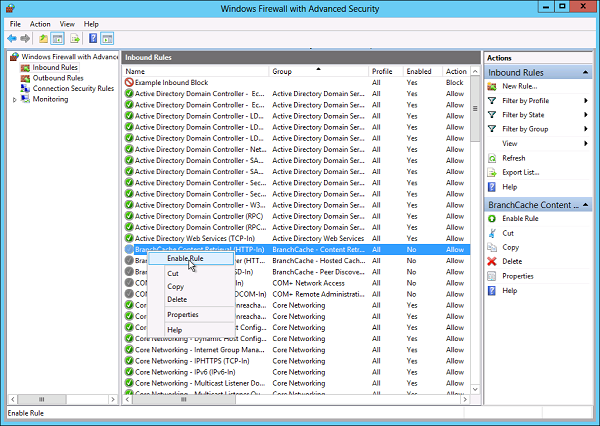Click the Filter by State funnel icon
Viewport: 600px width, 426px height.
click(x=492, y=115)
